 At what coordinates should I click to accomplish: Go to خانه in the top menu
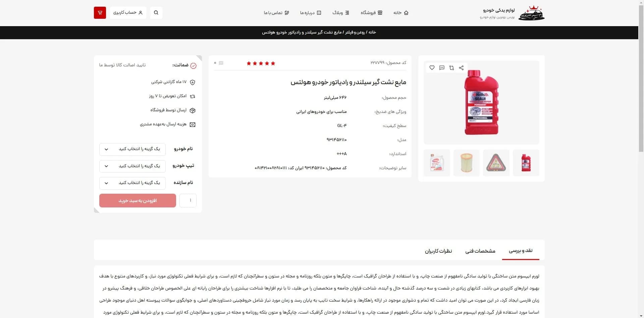pyautogui.click(x=401, y=13)
